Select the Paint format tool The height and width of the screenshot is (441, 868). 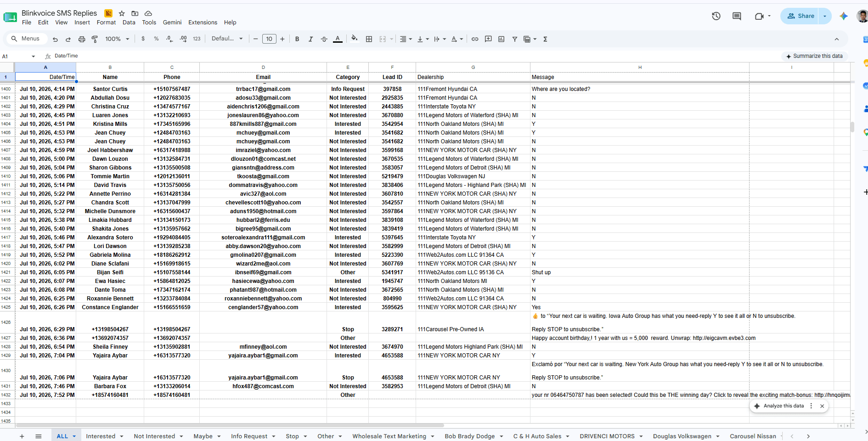pos(95,39)
